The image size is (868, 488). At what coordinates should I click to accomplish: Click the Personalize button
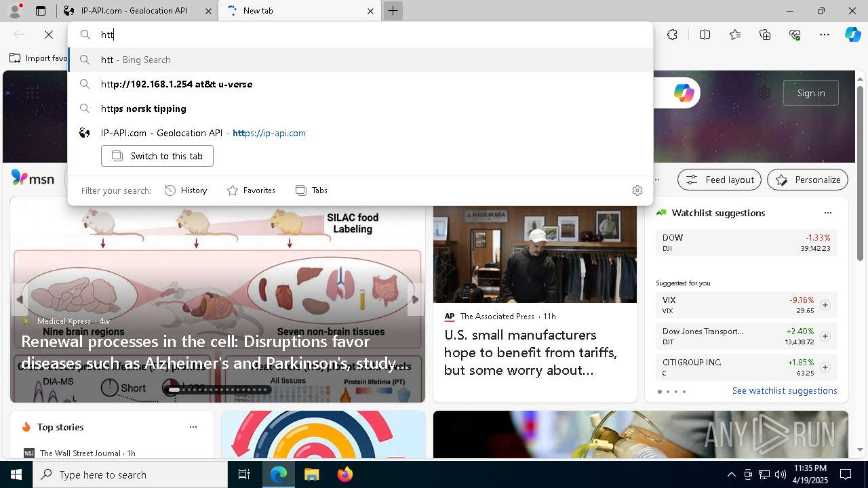click(x=808, y=180)
